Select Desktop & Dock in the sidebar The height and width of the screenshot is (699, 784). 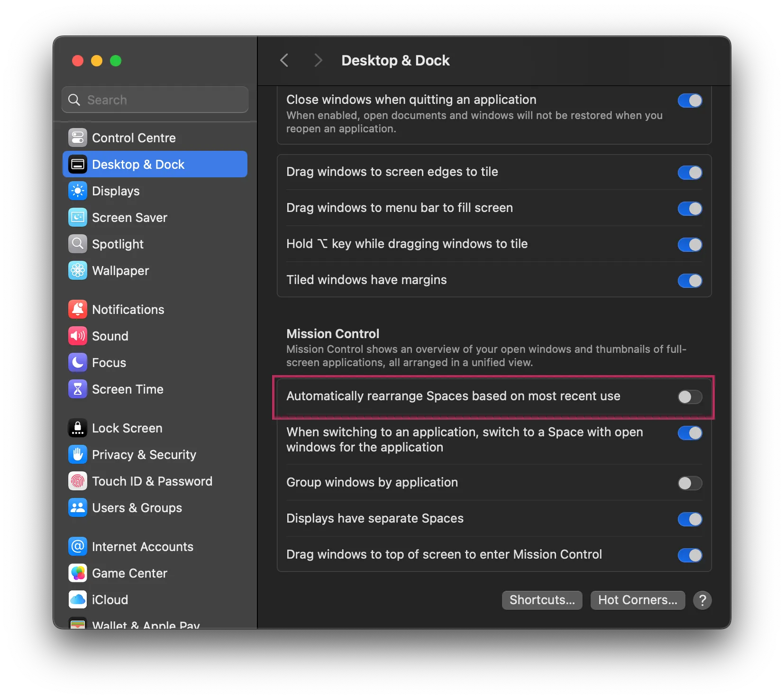[138, 164]
